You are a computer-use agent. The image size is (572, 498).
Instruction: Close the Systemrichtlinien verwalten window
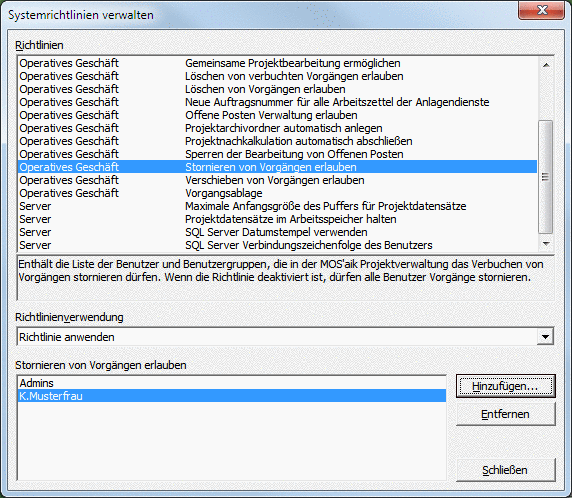click(541, 10)
